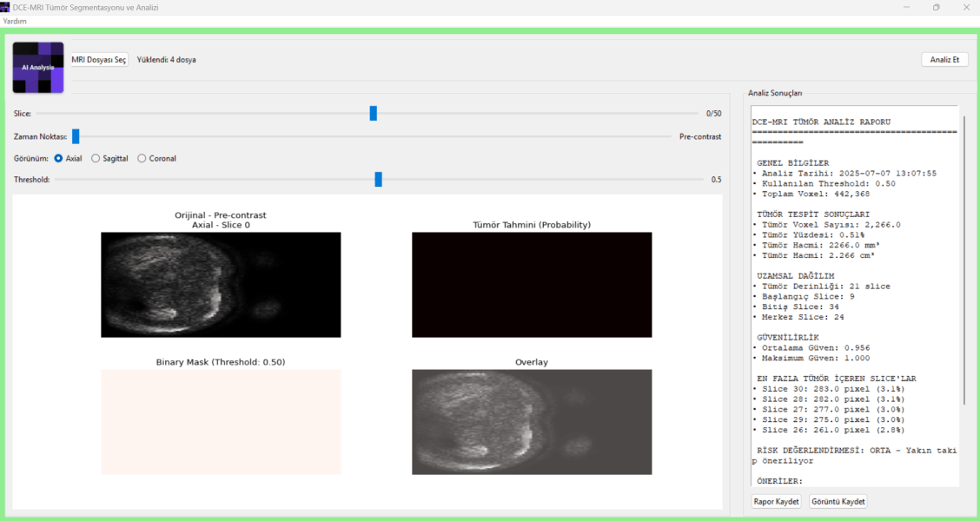Click the report panel vertical scrollbar

pos(964,260)
